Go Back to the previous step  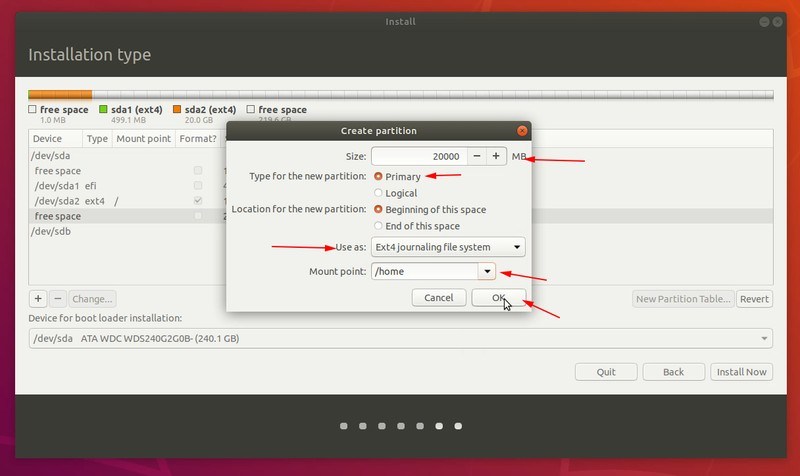point(673,371)
